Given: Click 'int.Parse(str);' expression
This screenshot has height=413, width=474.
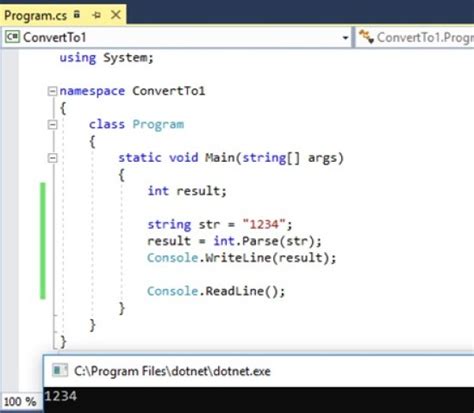Looking at the screenshot, I should coord(267,241).
